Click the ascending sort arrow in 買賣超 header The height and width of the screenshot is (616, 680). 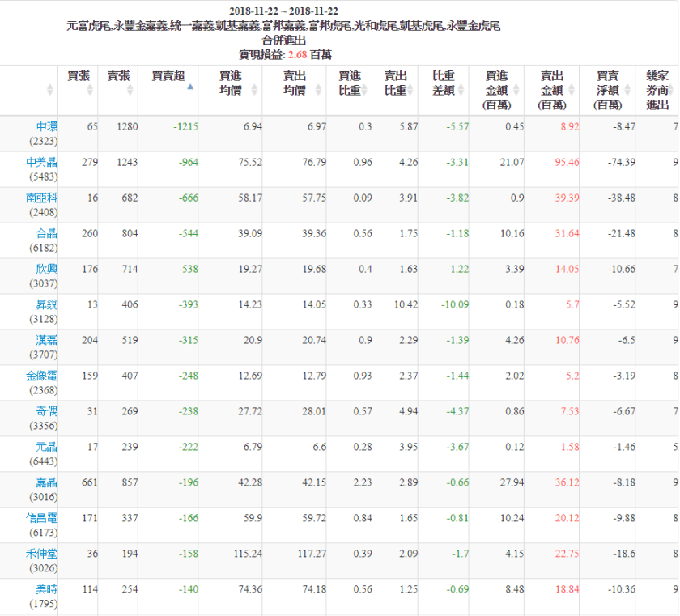click(190, 87)
